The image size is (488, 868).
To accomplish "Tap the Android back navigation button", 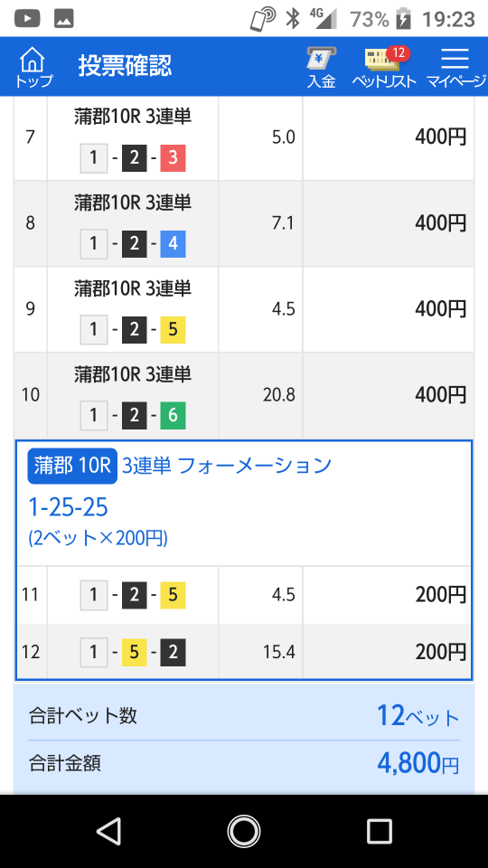I will click(x=109, y=831).
